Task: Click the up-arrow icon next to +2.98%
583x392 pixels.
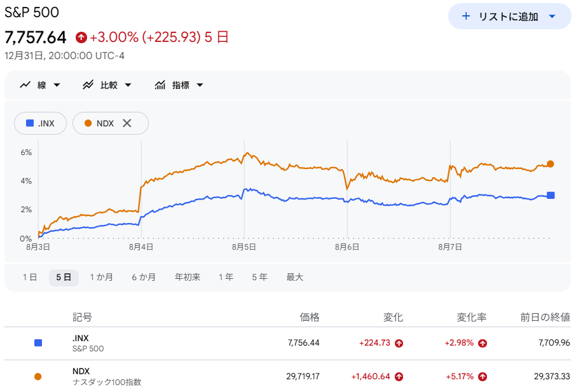Action: [483, 343]
